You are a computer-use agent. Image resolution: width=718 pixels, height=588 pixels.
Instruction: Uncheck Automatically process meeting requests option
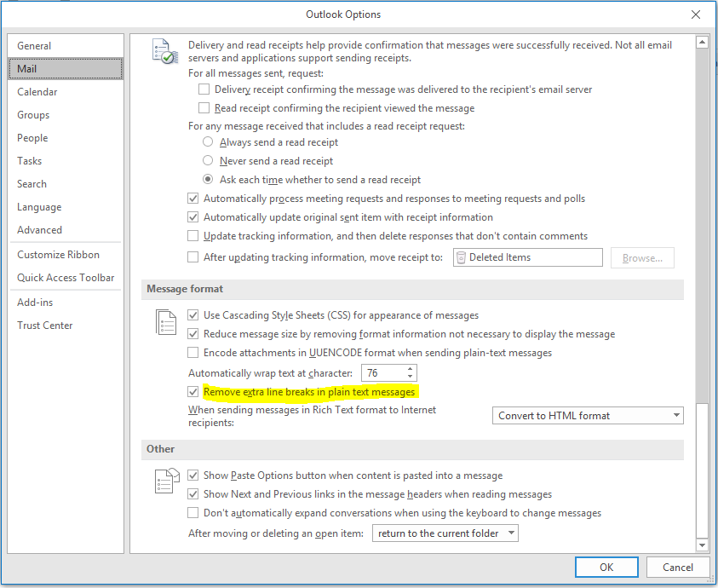point(192,198)
